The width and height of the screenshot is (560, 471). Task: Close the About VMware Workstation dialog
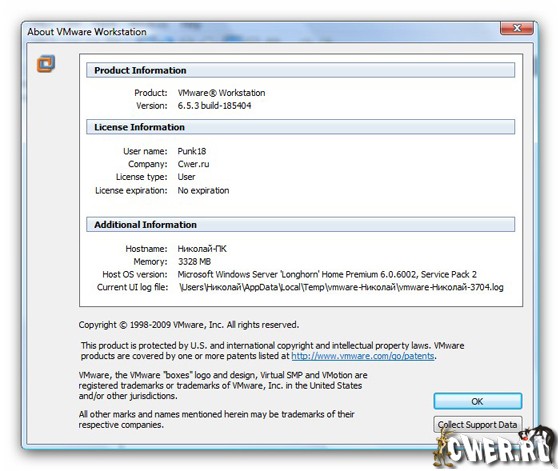(517, 28)
